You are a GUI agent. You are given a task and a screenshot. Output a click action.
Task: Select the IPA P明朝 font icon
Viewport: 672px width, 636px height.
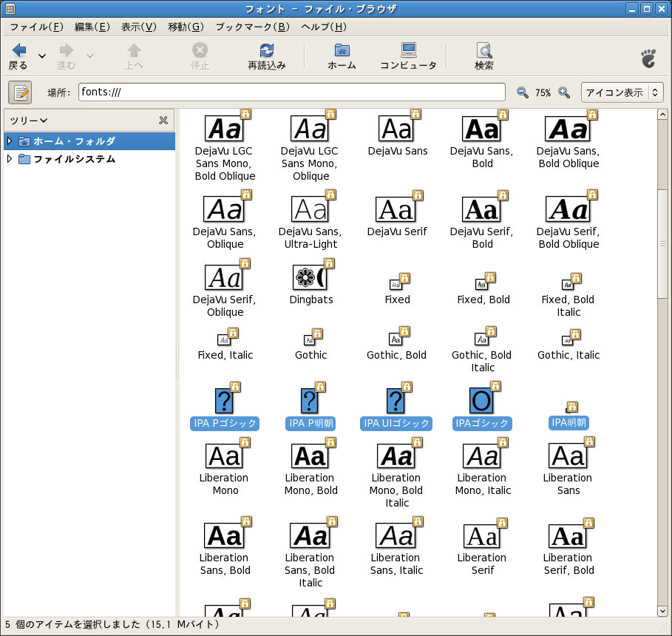310,400
